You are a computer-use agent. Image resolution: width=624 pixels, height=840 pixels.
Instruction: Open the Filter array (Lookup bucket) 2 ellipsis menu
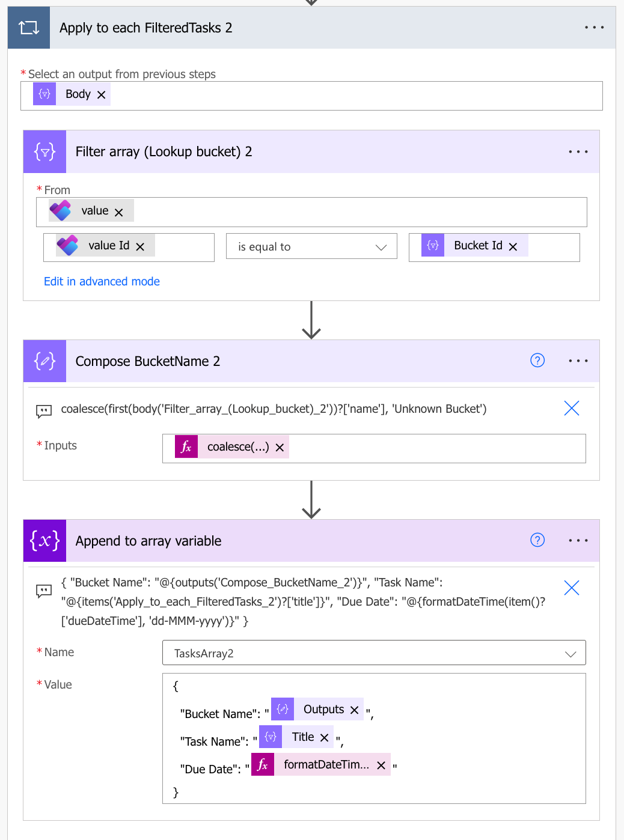click(578, 152)
